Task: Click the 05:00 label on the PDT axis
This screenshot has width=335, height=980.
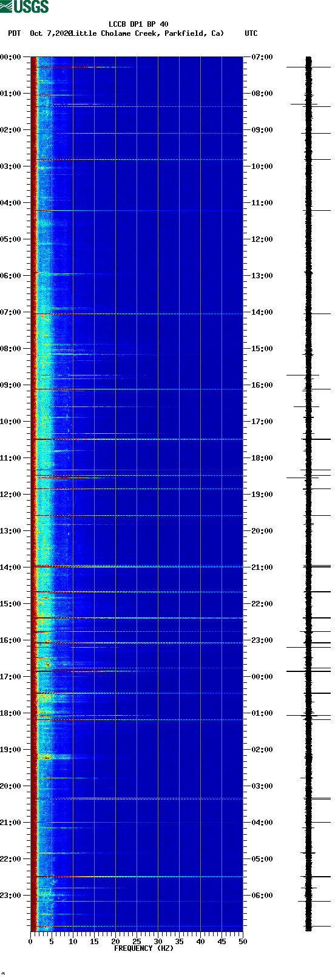Action: (11, 239)
